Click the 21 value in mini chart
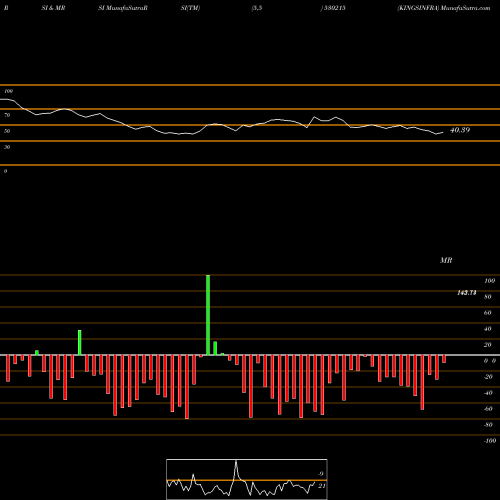Viewport: 500px width, 500px height. pyautogui.click(x=321, y=486)
